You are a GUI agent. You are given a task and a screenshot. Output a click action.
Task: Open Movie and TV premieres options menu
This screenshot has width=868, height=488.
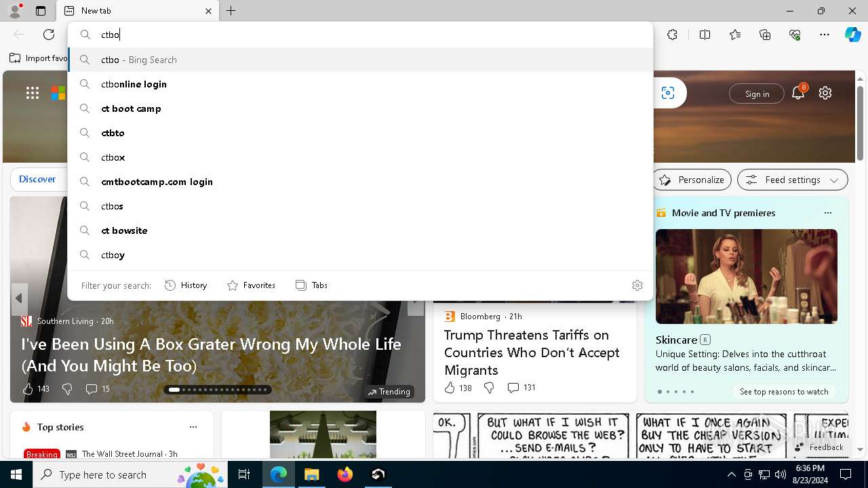point(827,213)
